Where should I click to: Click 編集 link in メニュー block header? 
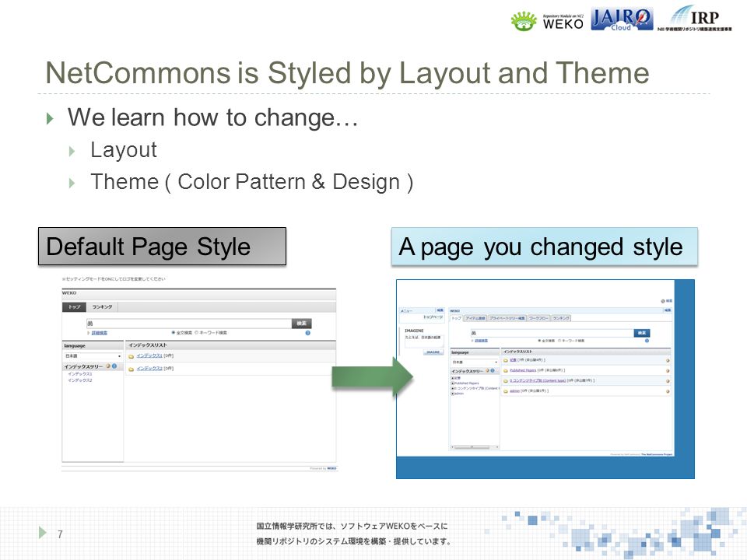coord(440,310)
